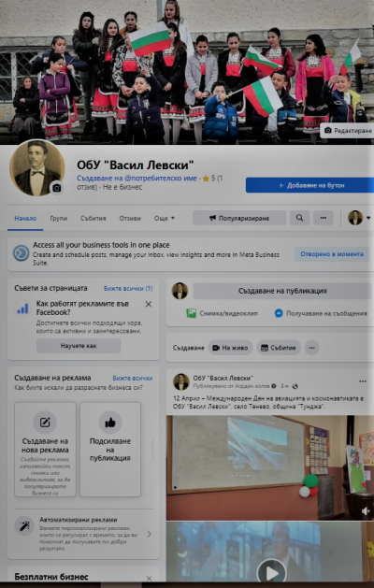374x588 pixels.
Task: Click the camera icon on profile picture
Action: [x=57, y=188]
